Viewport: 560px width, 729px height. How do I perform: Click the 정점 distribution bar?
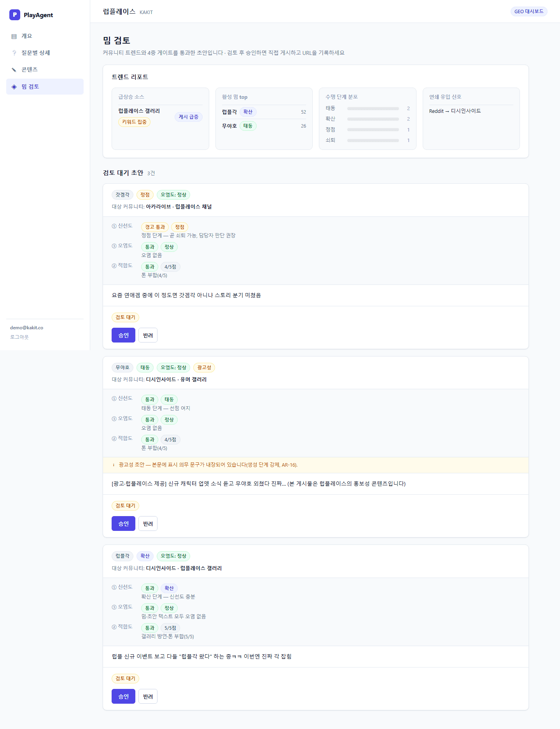coord(373,130)
